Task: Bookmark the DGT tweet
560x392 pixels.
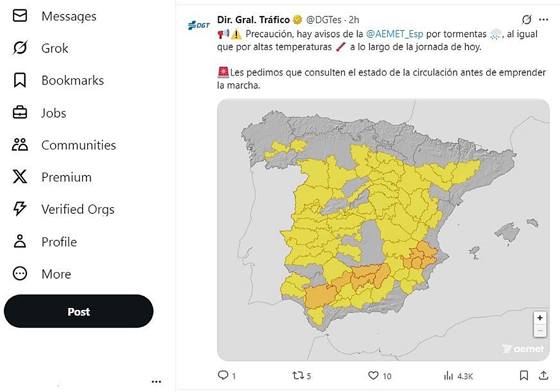Action: pos(524,376)
